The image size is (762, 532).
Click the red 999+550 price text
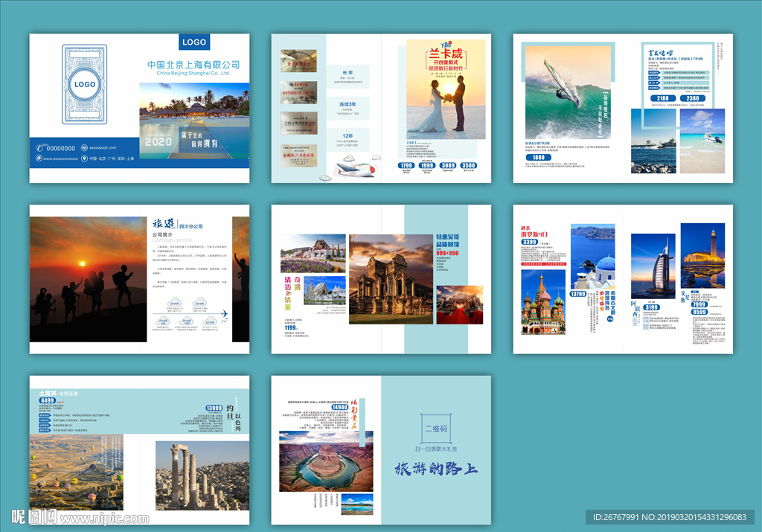pyautogui.click(x=447, y=253)
